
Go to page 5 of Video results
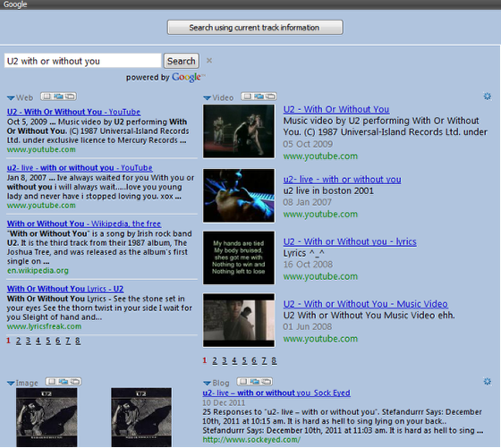(x=244, y=361)
